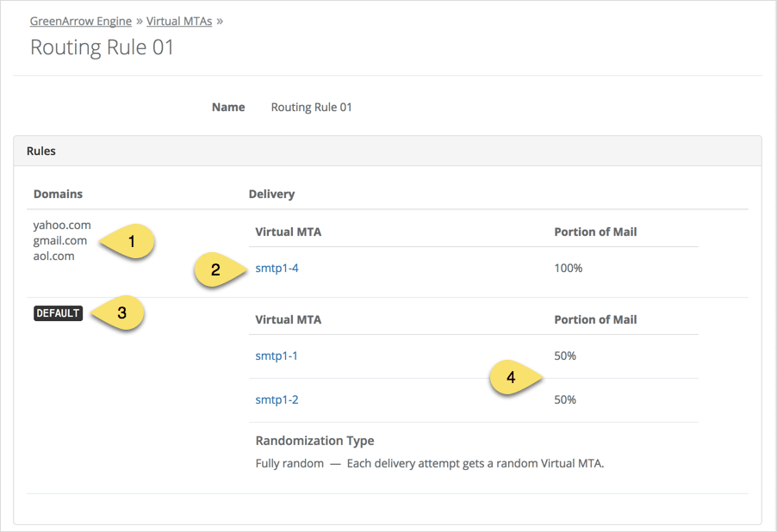Click the chevron after Virtual MTAs breadcrumb
The image size is (777, 532).
tap(221, 21)
